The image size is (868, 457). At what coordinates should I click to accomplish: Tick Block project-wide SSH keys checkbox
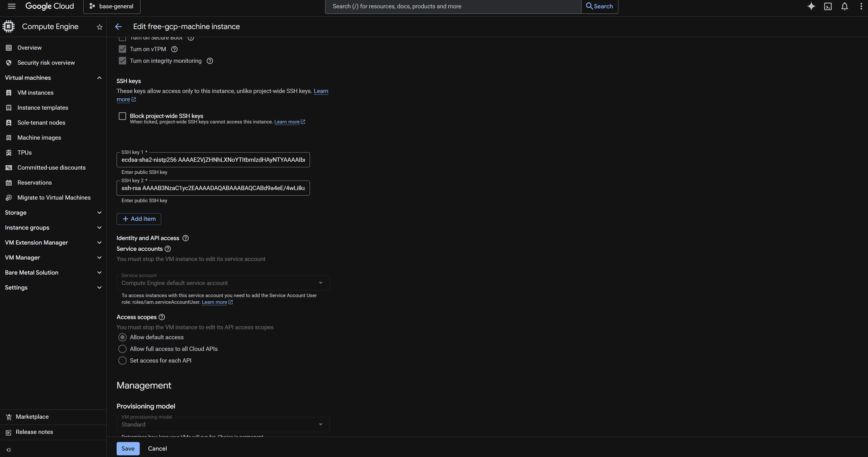click(122, 116)
